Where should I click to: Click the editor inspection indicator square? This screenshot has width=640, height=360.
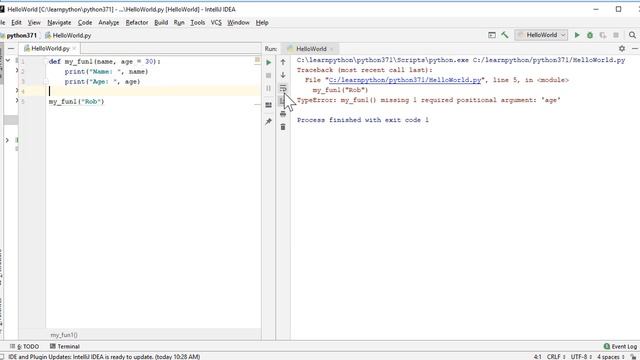click(x=257, y=60)
